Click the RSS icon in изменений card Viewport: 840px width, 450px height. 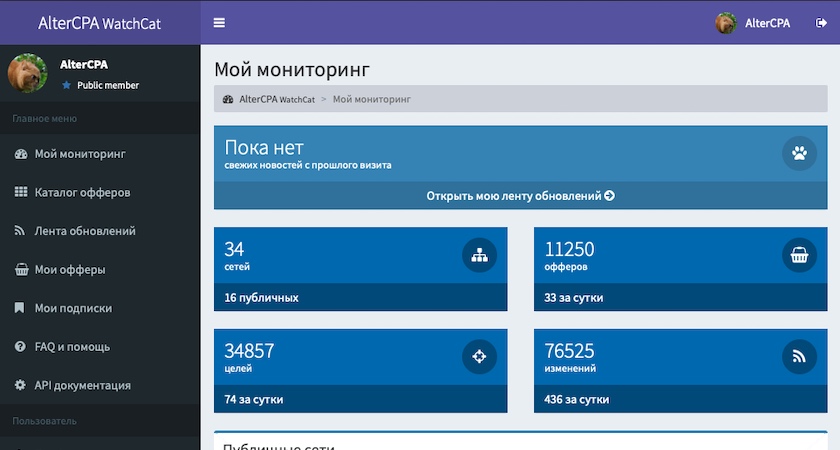point(799,357)
